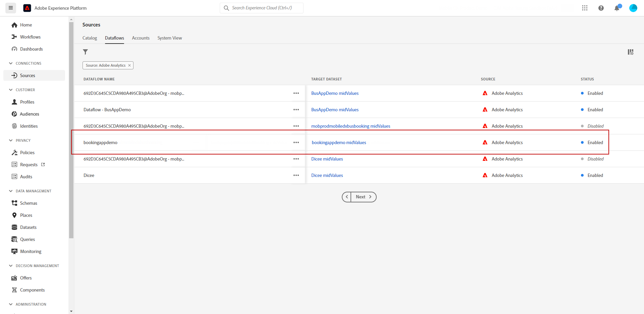Viewport: 644px width, 314px height.
Task: Open the Dicee midValues dataset link for Dicee
Action: 327,175
